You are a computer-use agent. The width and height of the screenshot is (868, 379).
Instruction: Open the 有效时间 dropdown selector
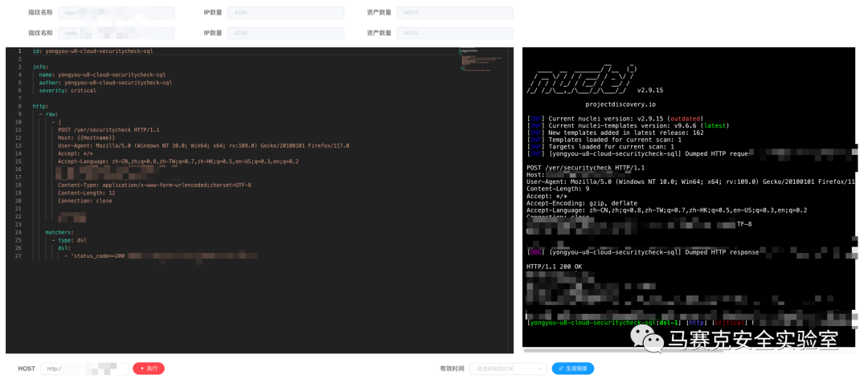click(x=509, y=369)
